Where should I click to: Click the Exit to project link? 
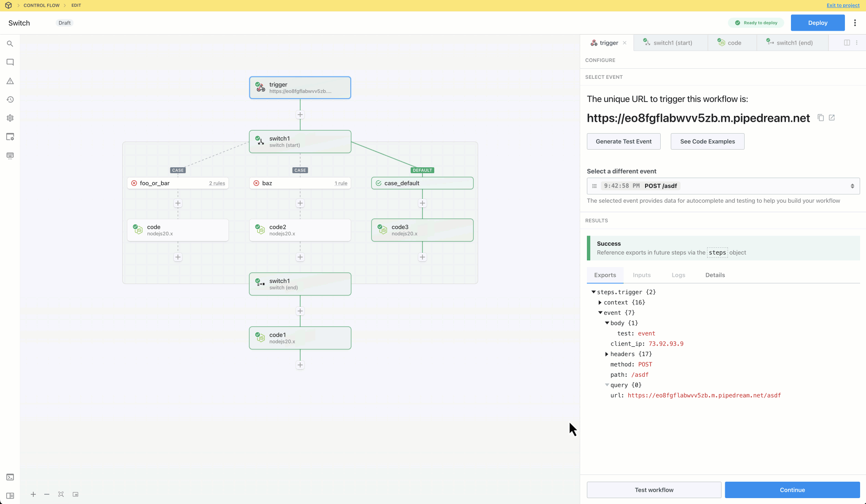pyautogui.click(x=843, y=5)
